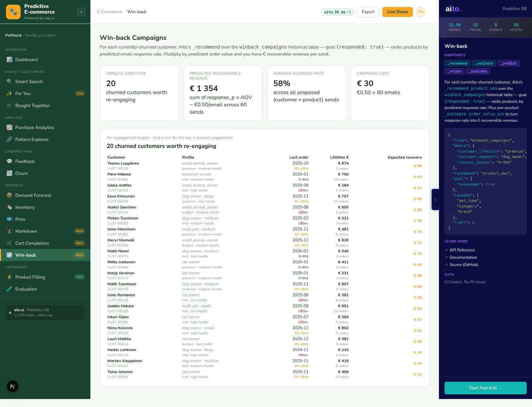This screenshot has width=532, height=407.
Task: Click the 98% badge on Product Filling
Action: [x=79, y=277]
